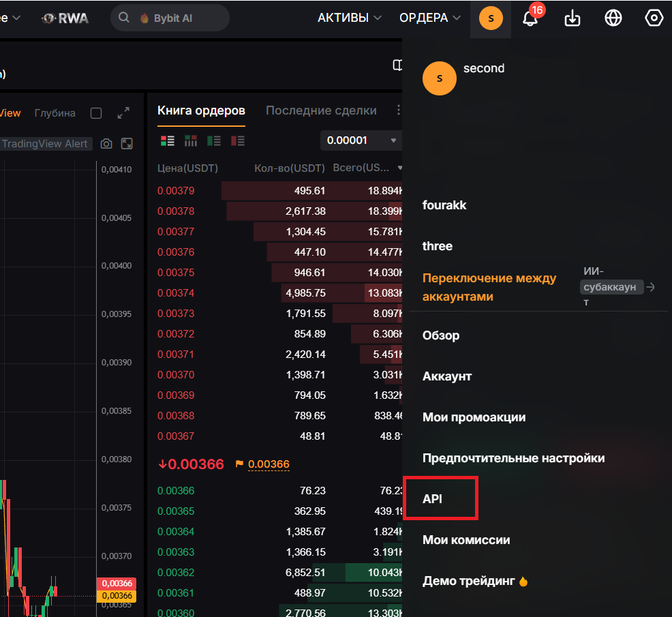Click the ИИ-субаккаунт tag
The width and height of the screenshot is (672, 617).
click(x=611, y=287)
